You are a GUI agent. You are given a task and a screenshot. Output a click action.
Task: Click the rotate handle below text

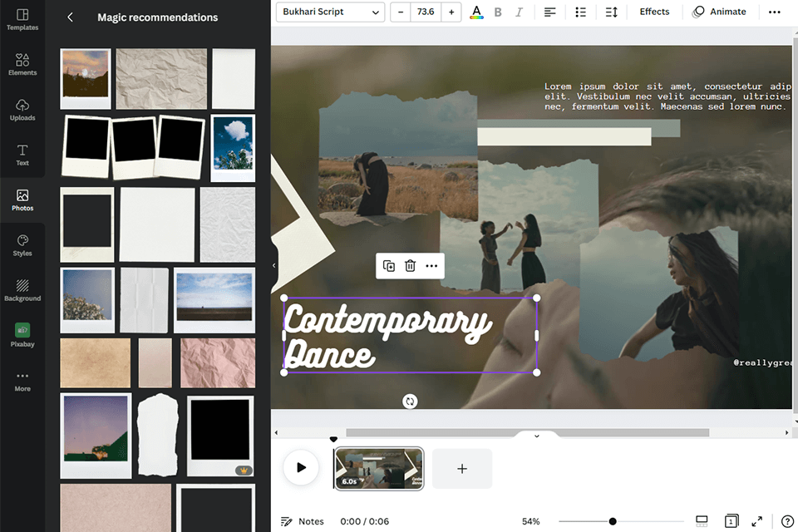tap(410, 401)
